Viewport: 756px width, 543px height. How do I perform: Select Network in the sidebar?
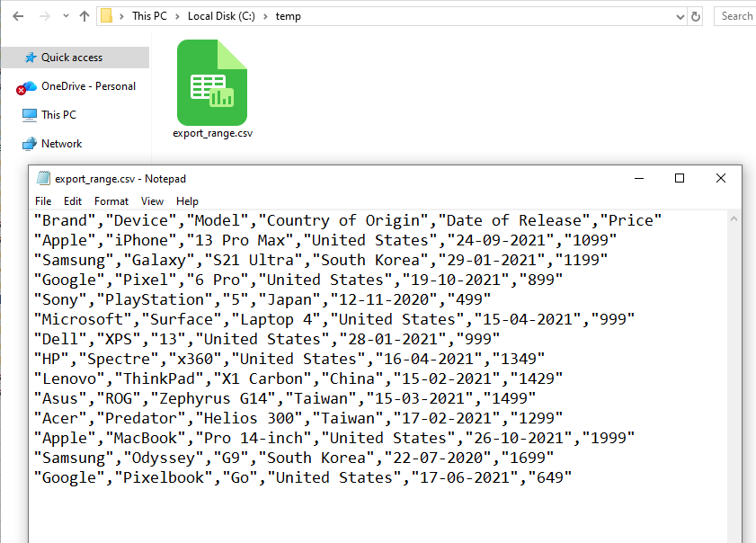point(59,143)
